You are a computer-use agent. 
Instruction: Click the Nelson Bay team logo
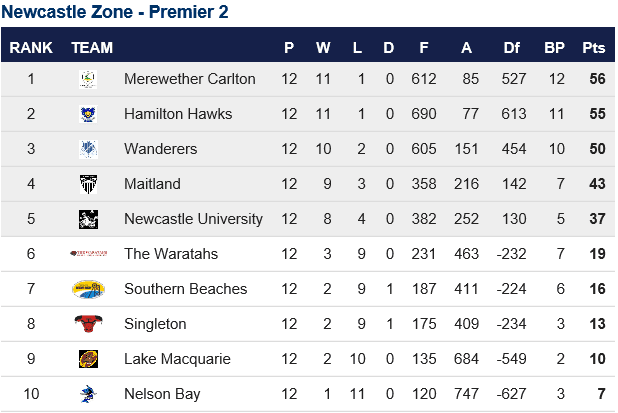[88, 394]
